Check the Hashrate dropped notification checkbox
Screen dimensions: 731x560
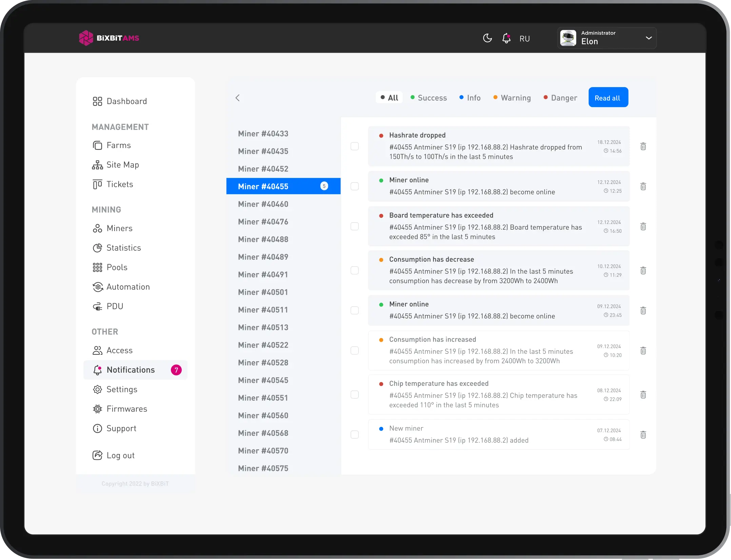click(x=355, y=146)
